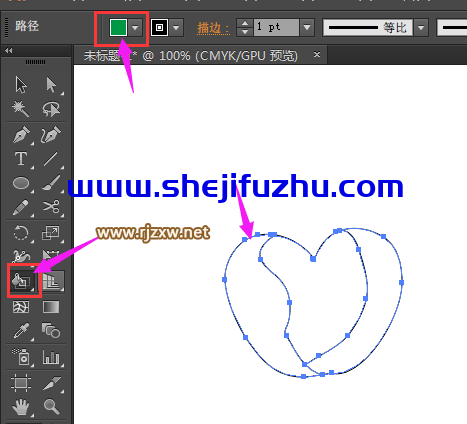
Task: Select the Direct Selection tool
Action: 51,85
